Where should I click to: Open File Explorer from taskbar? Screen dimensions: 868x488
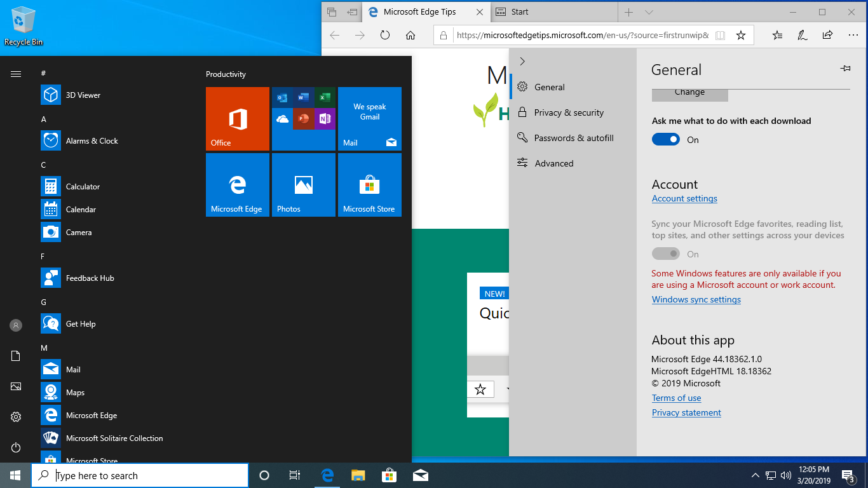tap(358, 475)
